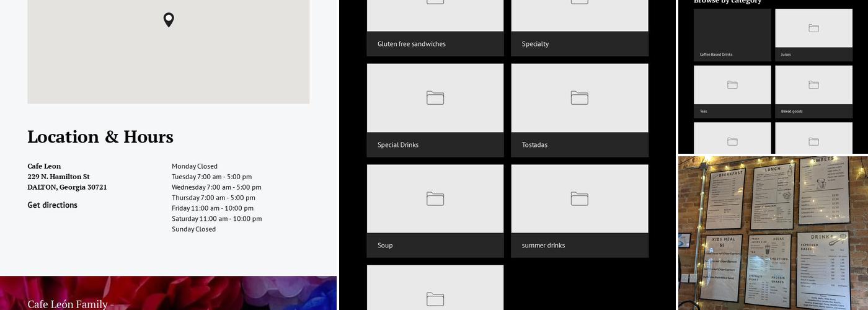868x310 pixels.
Task: Click the Monday Closed hours row
Action: pos(195,166)
